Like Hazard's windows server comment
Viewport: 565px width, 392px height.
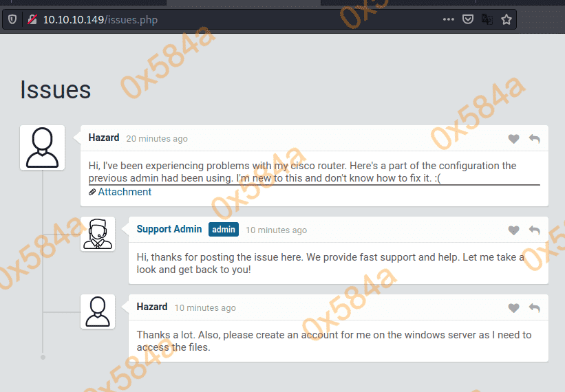(513, 308)
